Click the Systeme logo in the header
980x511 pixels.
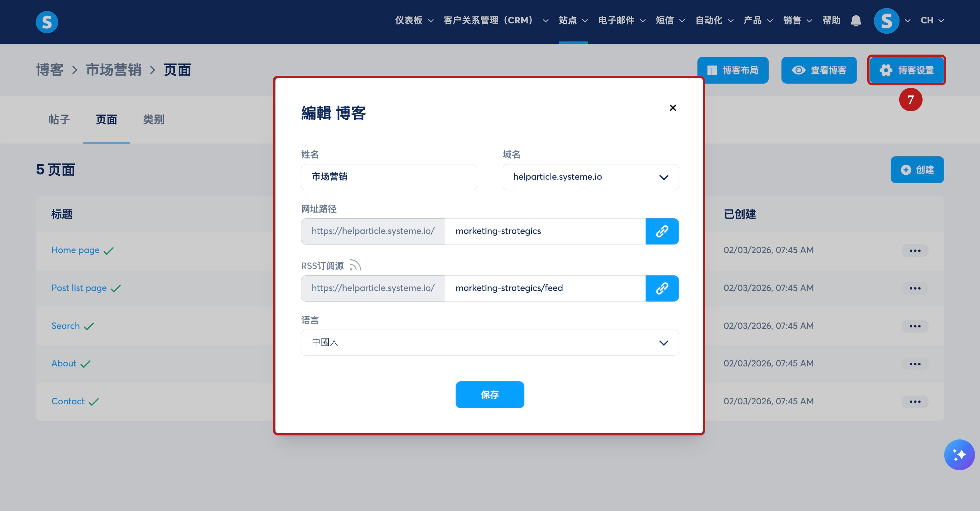point(47,22)
